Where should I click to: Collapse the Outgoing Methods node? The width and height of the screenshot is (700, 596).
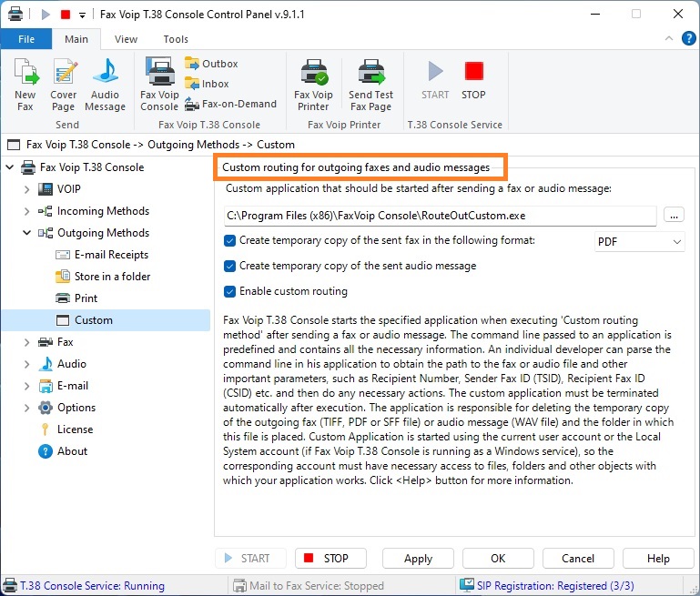click(26, 232)
